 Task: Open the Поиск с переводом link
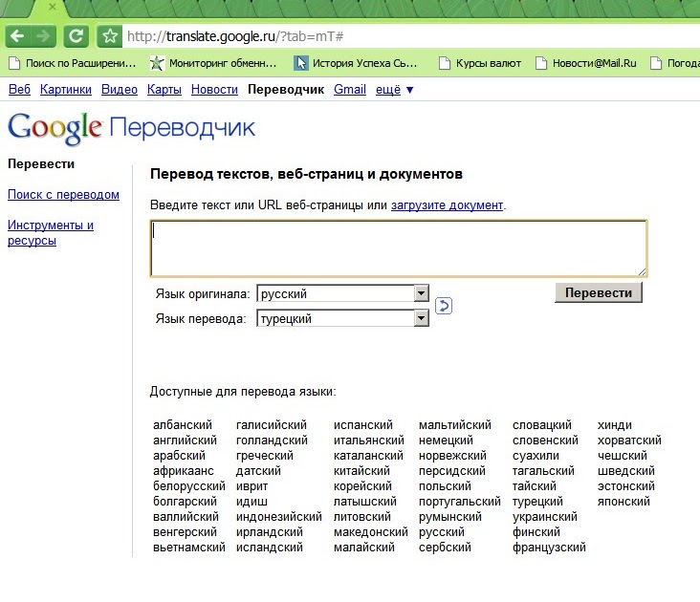pos(63,195)
